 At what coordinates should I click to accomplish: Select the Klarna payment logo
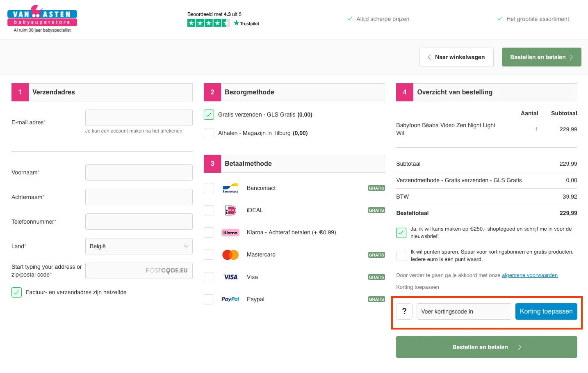230,232
